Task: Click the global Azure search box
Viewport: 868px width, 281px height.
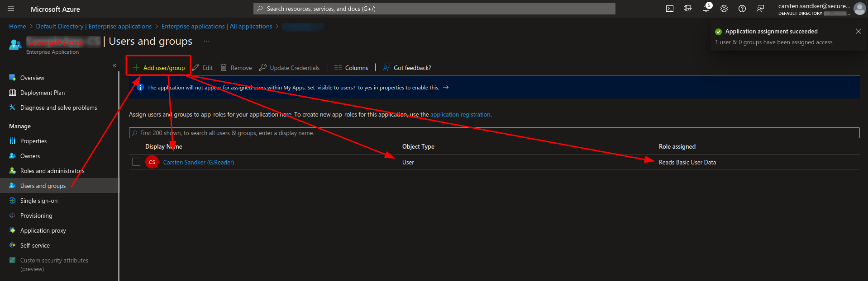Action: (434, 9)
